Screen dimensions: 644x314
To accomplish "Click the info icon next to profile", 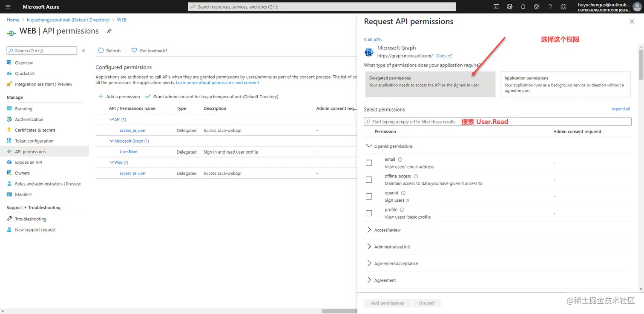I will 402,210.
